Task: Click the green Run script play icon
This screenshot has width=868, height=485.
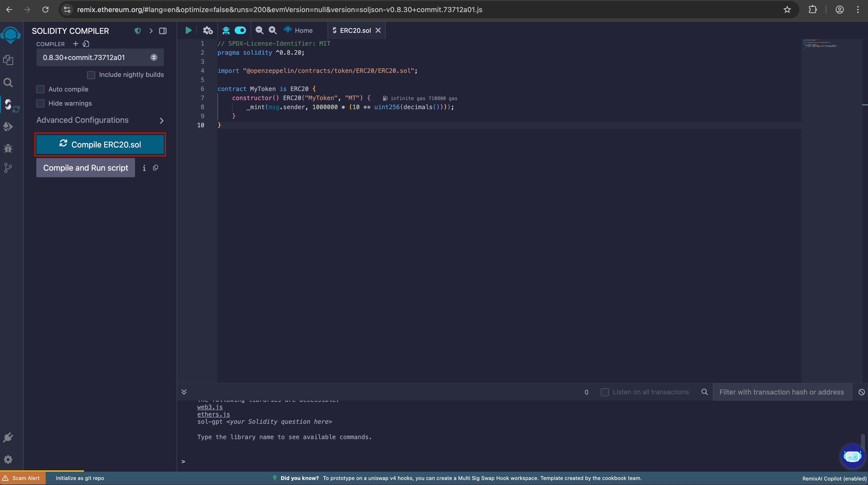Action: (x=188, y=30)
